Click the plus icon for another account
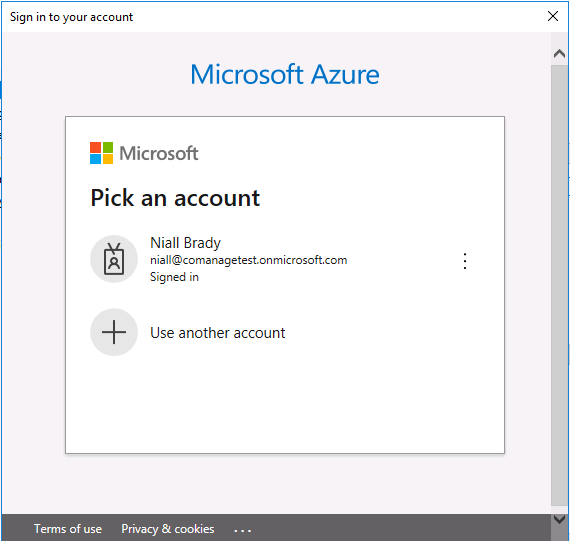The width and height of the screenshot is (570, 541). click(x=114, y=332)
